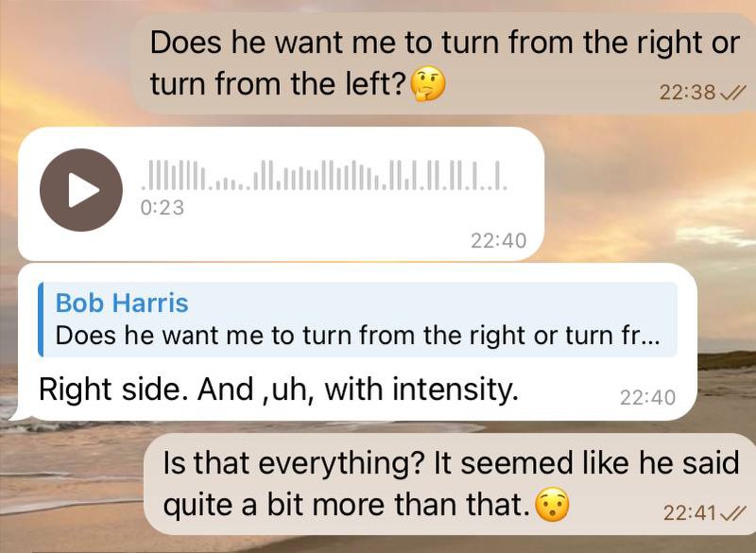Tap the Bob Harris name in quote
The height and width of the screenshot is (553, 756).
pyautogui.click(x=122, y=302)
